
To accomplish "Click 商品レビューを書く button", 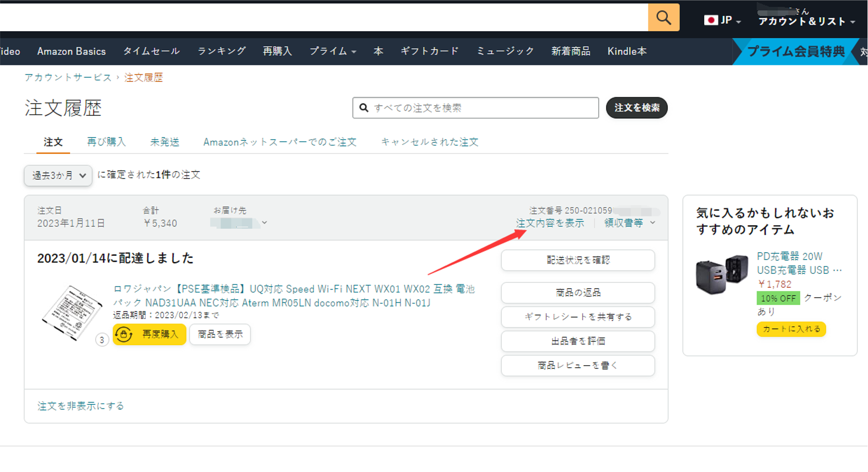I will click(x=578, y=366).
